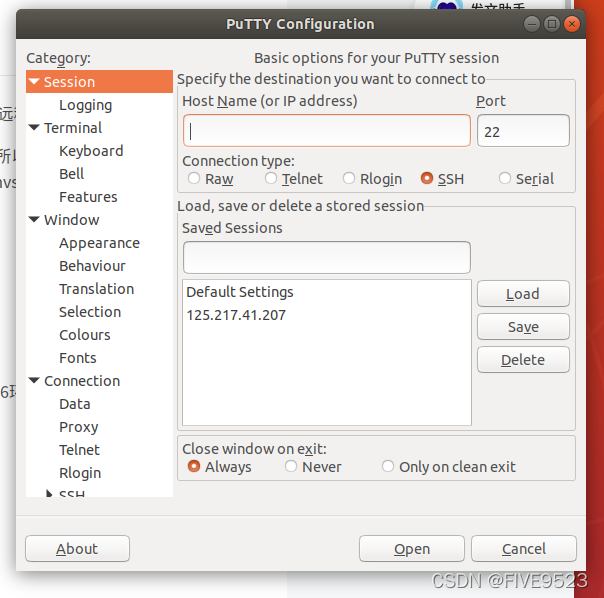The image size is (604, 598).
Task: Select the Connection category
Action: pos(82,381)
